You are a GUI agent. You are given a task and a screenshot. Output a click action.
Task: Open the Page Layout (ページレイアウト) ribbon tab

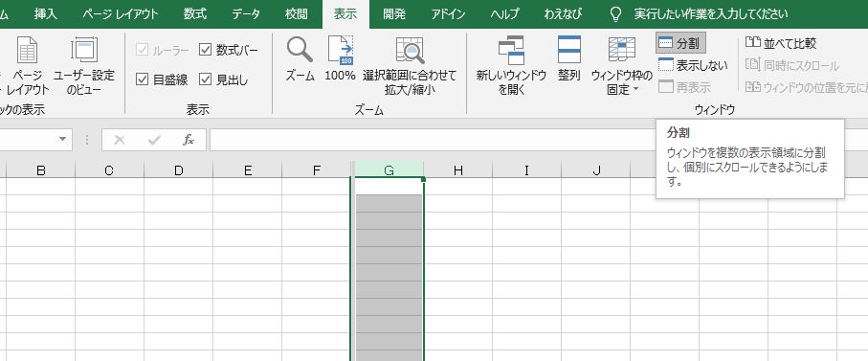coord(121,14)
